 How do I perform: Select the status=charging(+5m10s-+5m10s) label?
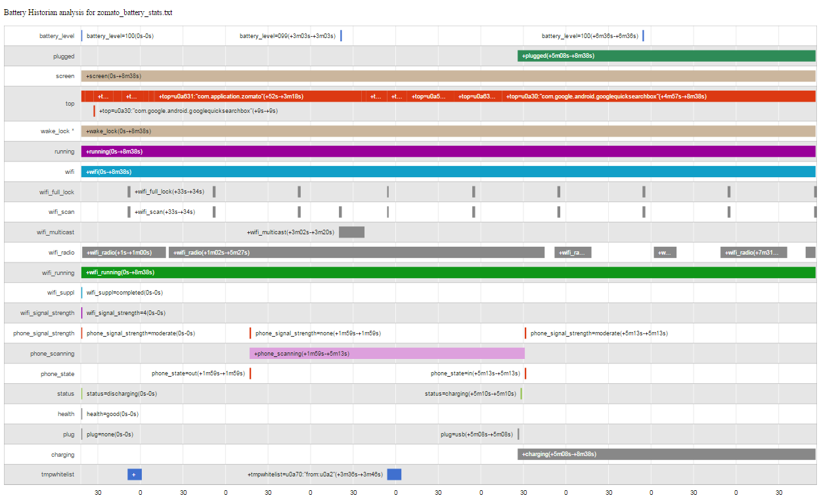point(470,394)
